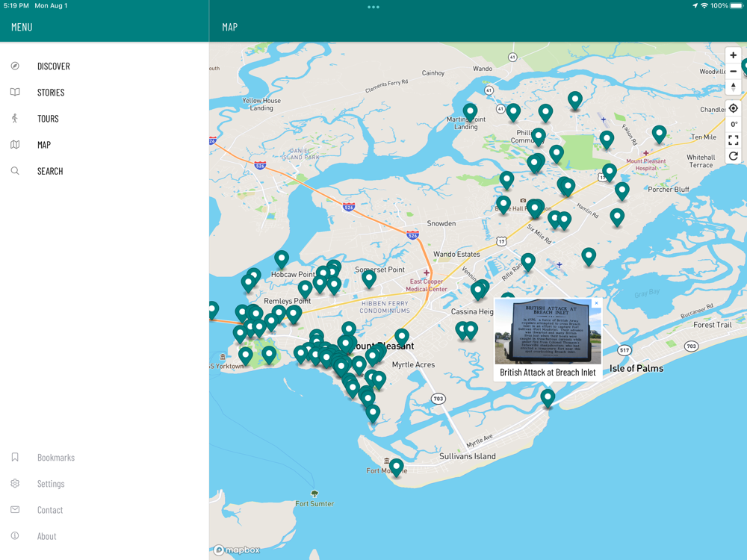
Task: Click the Tours walking-person icon
Action: (x=15, y=118)
